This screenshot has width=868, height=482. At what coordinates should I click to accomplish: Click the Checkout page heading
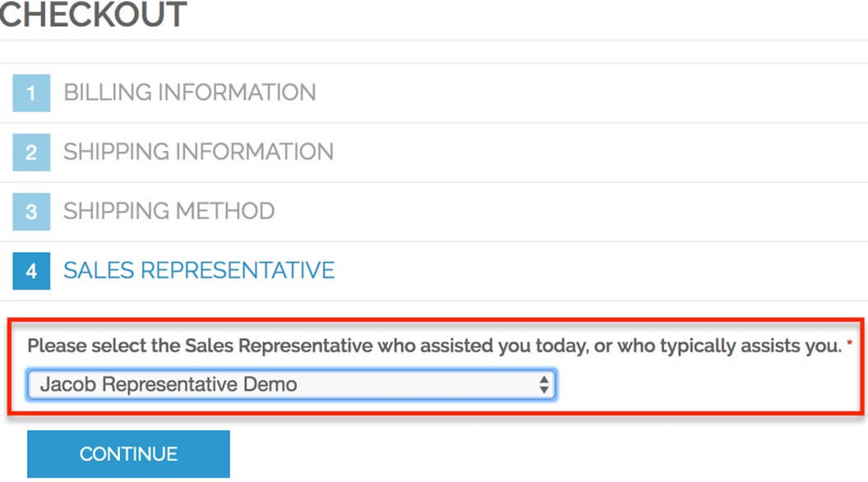pyautogui.click(x=92, y=15)
